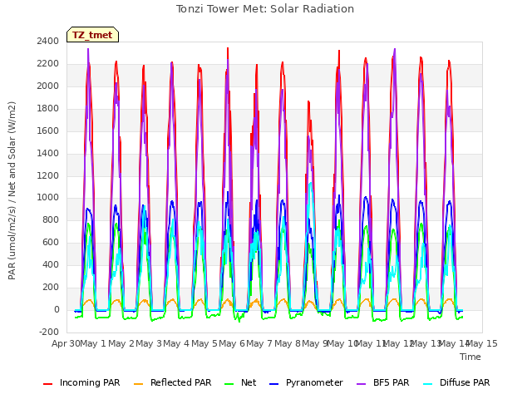Click the 2000 y-axis tick label
This screenshot has height=399, width=532.
tap(48, 86)
